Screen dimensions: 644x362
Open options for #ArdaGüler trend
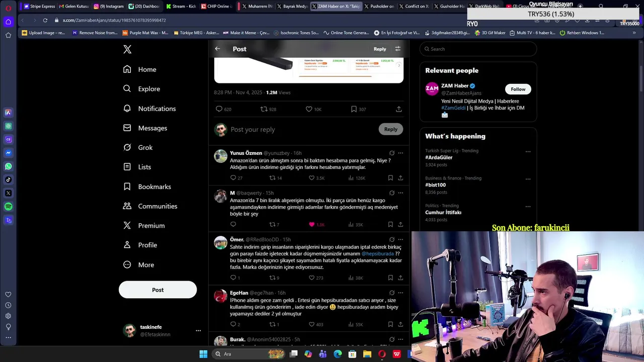coord(528,151)
